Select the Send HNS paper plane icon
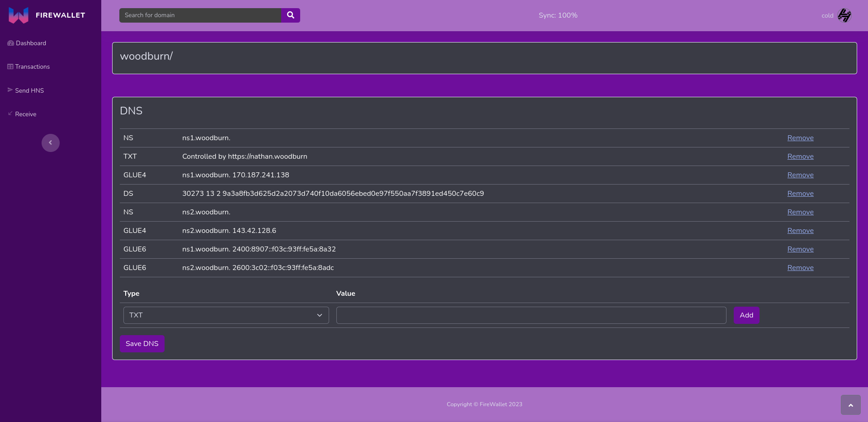868x422 pixels. click(x=10, y=90)
